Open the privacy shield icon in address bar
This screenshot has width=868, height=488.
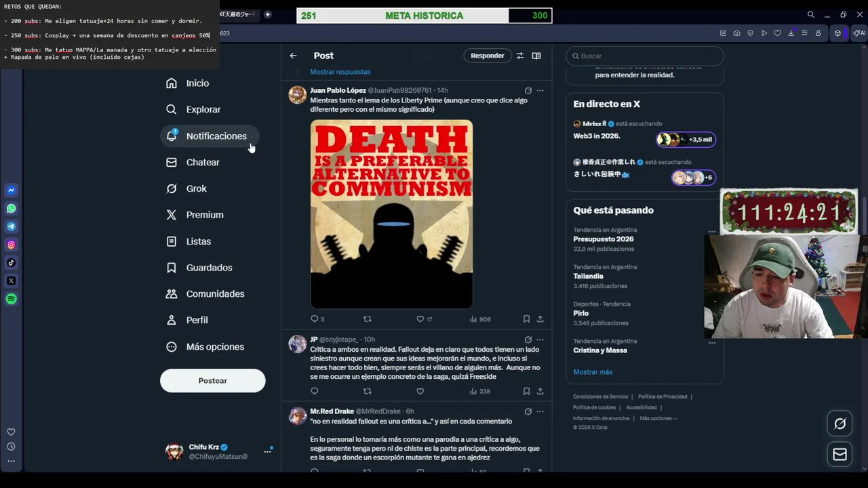pyautogui.click(x=750, y=33)
